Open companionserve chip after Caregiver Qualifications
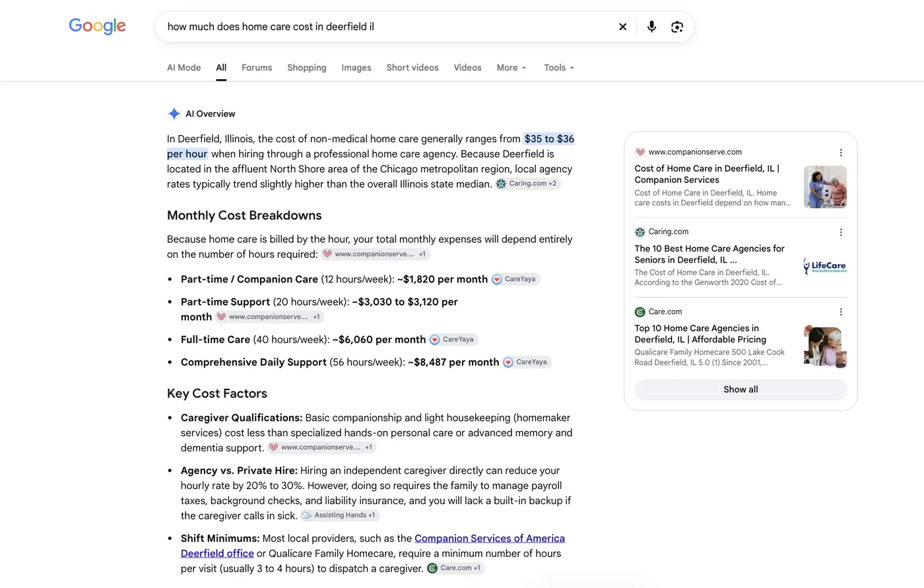924x588 pixels. (321, 447)
